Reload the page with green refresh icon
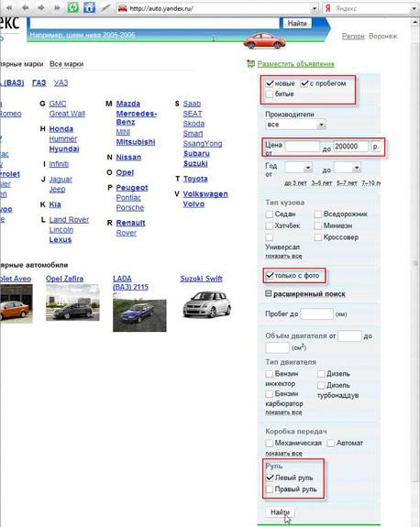The width and height of the screenshot is (420, 527). coord(73,7)
